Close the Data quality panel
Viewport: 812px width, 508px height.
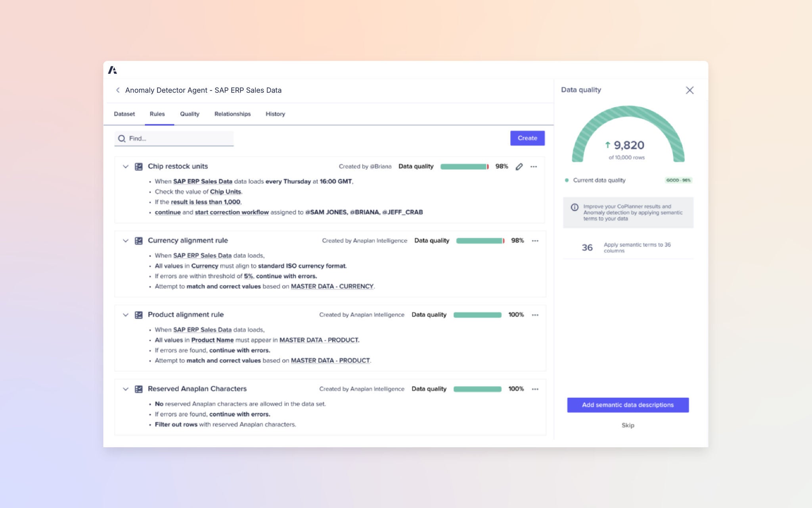tap(689, 90)
